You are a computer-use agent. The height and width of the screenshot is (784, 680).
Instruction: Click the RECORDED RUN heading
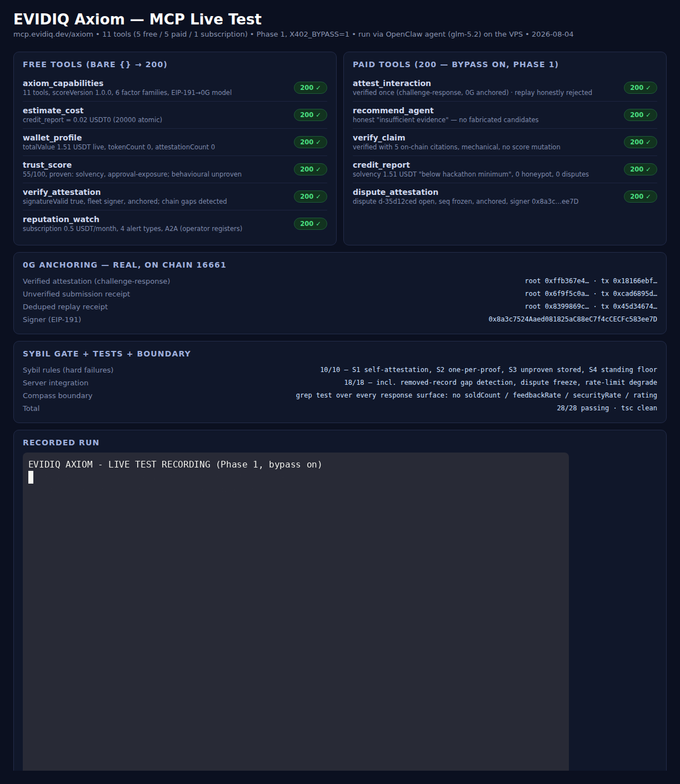[61, 443]
